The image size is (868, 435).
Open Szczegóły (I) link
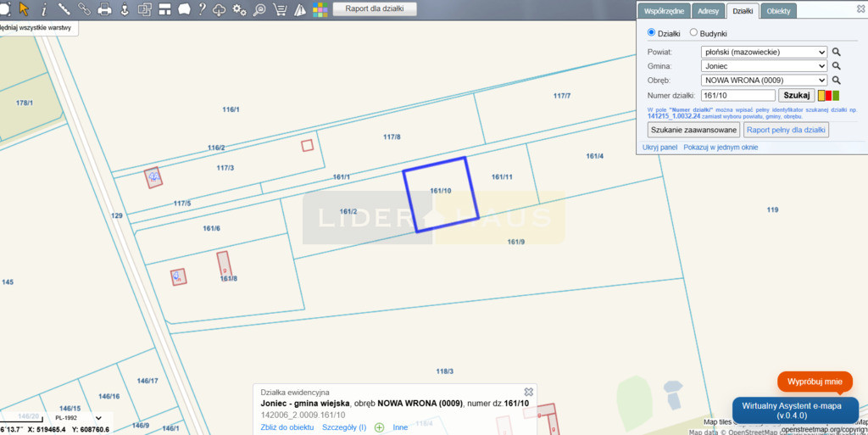[x=344, y=427]
